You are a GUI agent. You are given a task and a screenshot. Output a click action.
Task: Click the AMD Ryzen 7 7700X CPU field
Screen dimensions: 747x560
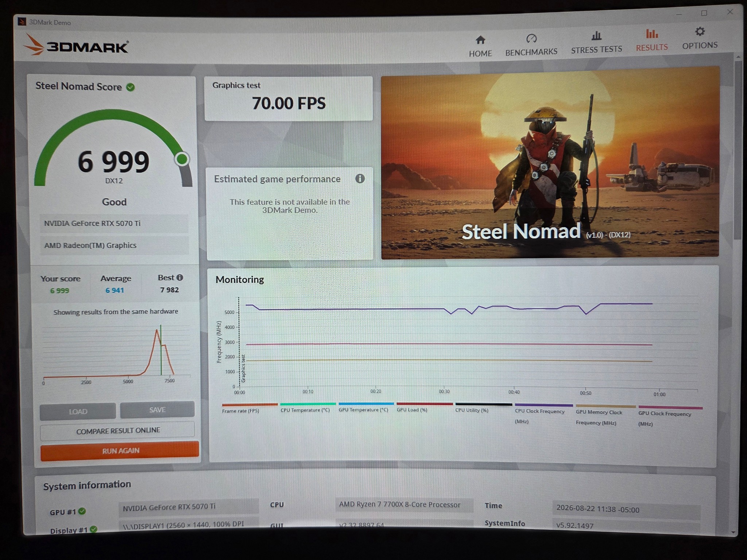[x=404, y=505]
